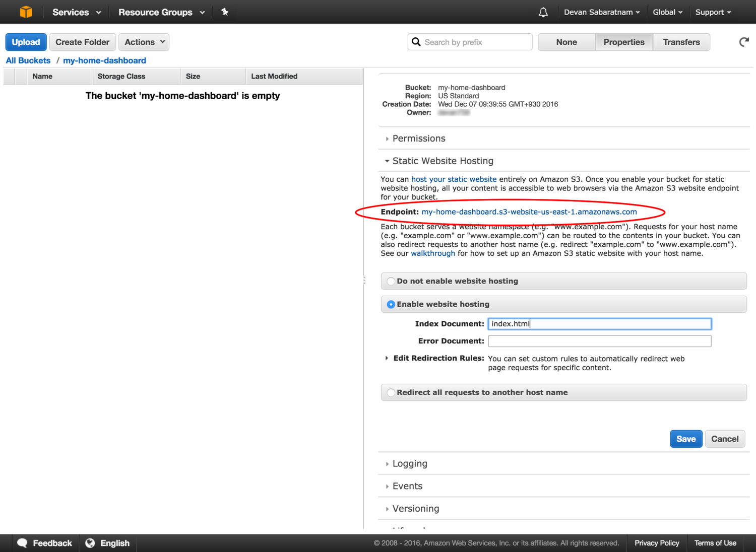The image size is (756, 552).
Task: Click the Error Document input field
Action: pos(600,341)
